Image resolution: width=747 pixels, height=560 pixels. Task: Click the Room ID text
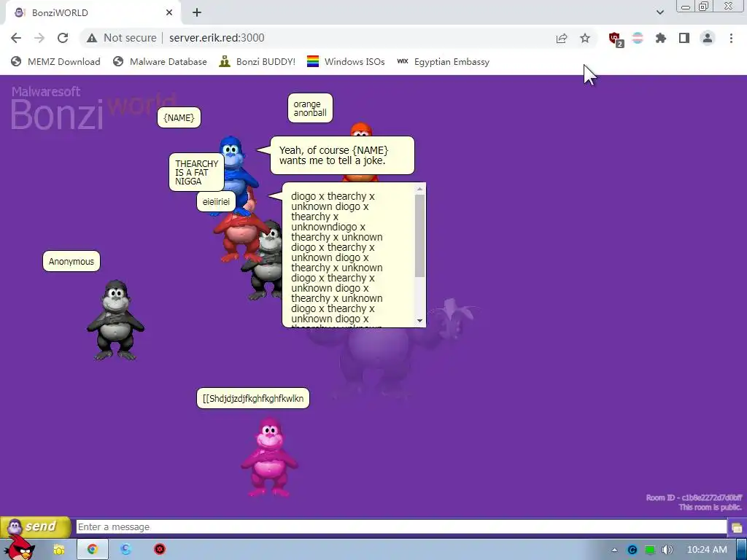point(694,497)
